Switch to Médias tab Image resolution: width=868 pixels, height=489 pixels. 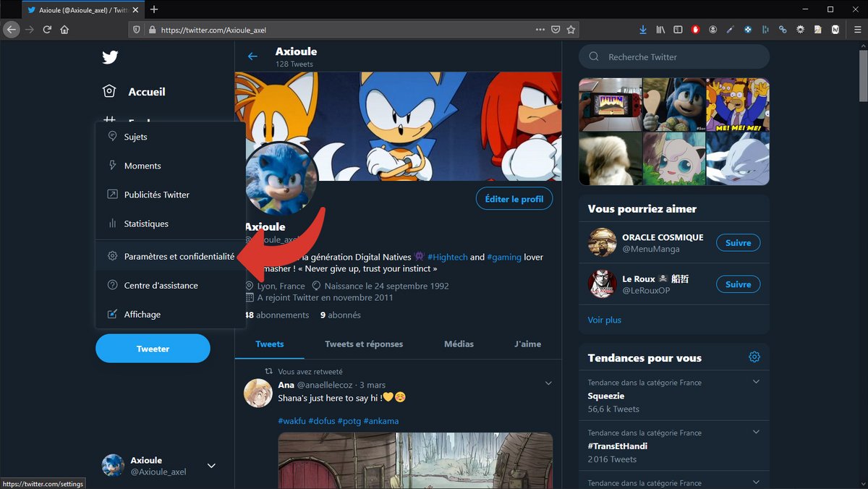click(459, 344)
